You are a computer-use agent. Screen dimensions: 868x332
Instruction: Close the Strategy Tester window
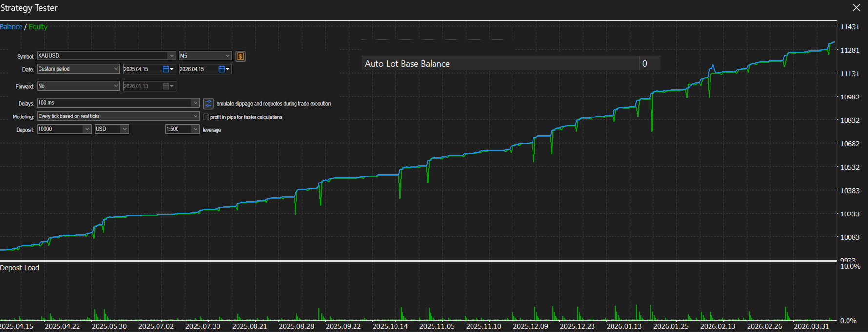[856, 8]
